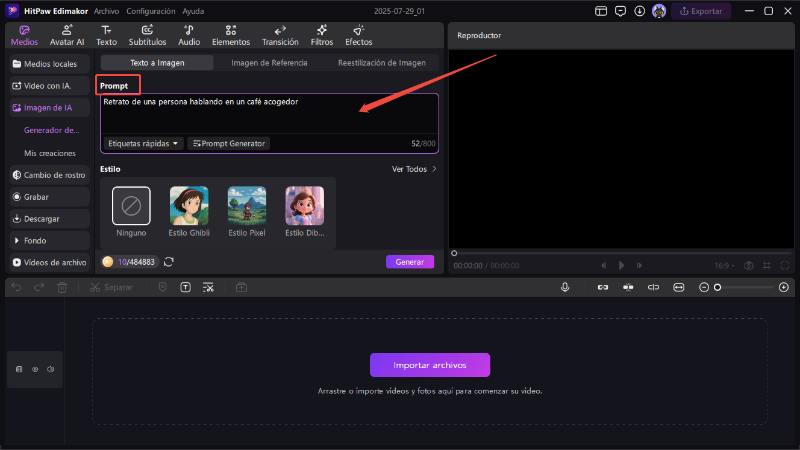The image size is (800, 450).
Task: Switch to the Texto tab
Action: (x=106, y=36)
